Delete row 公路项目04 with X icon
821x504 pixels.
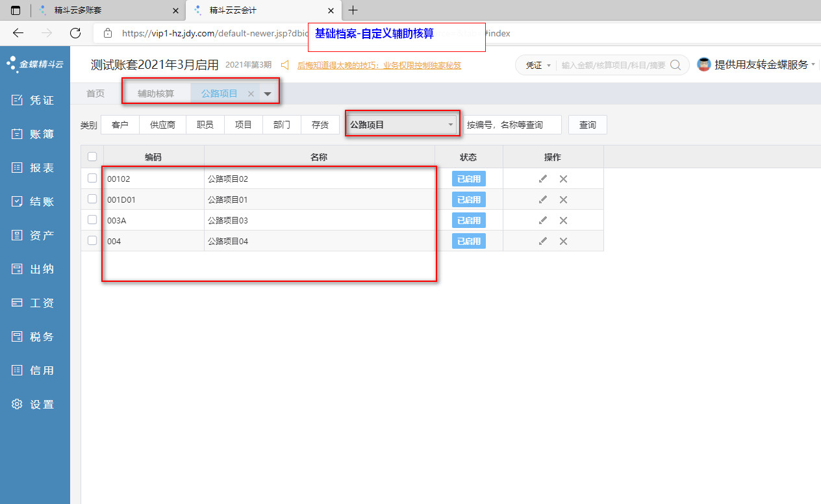[x=563, y=241]
